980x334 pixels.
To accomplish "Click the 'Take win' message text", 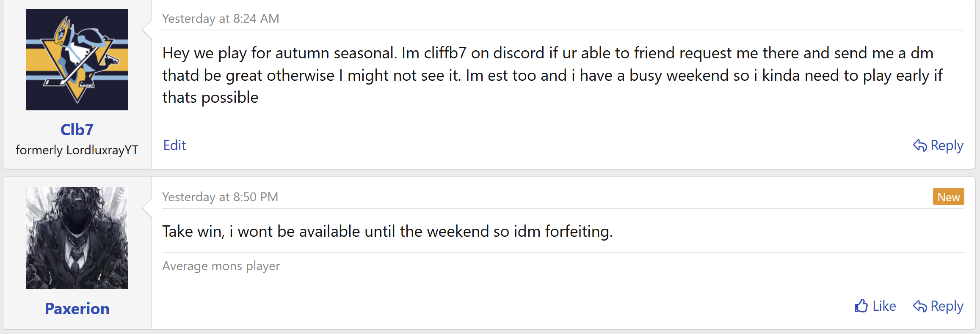I will (x=193, y=232).
